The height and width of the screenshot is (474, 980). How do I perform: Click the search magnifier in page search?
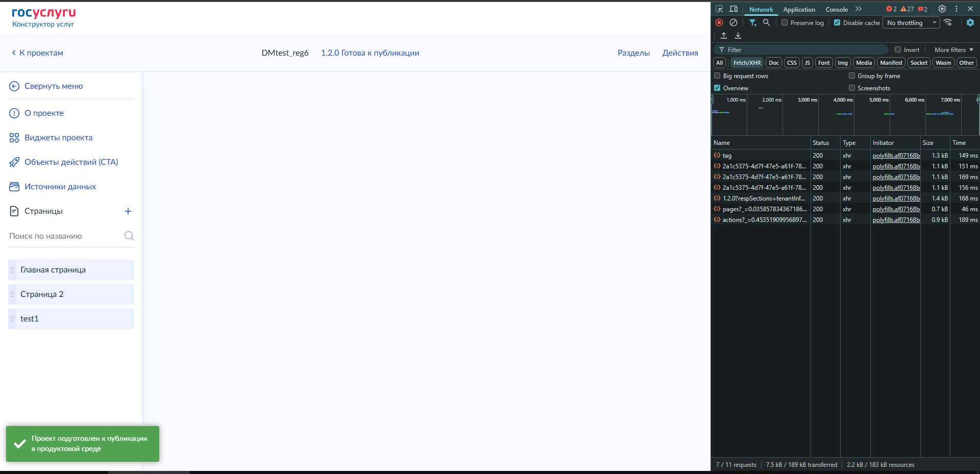click(x=129, y=236)
